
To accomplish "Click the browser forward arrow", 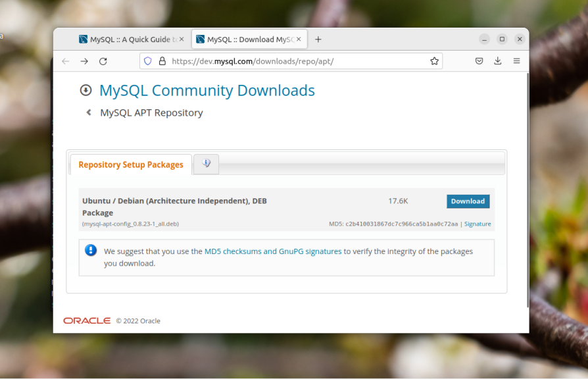I will pyautogui.click(x=84, y=61).
